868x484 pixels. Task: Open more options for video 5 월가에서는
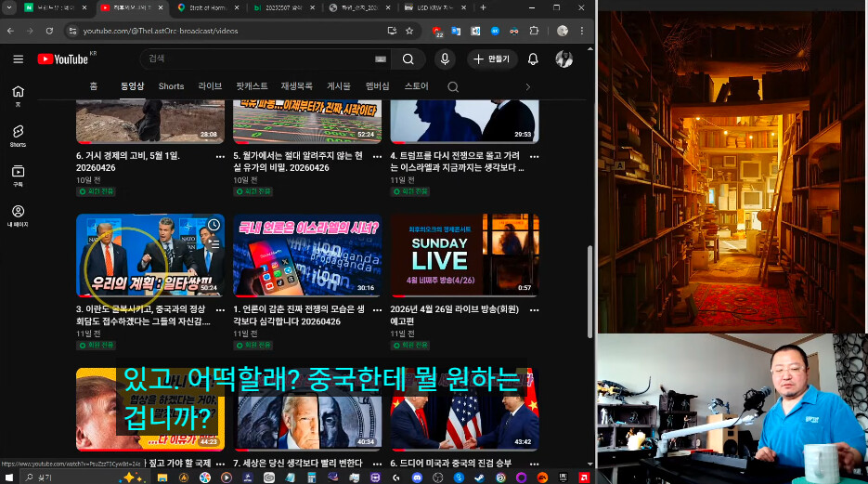(x=377, y=157)
